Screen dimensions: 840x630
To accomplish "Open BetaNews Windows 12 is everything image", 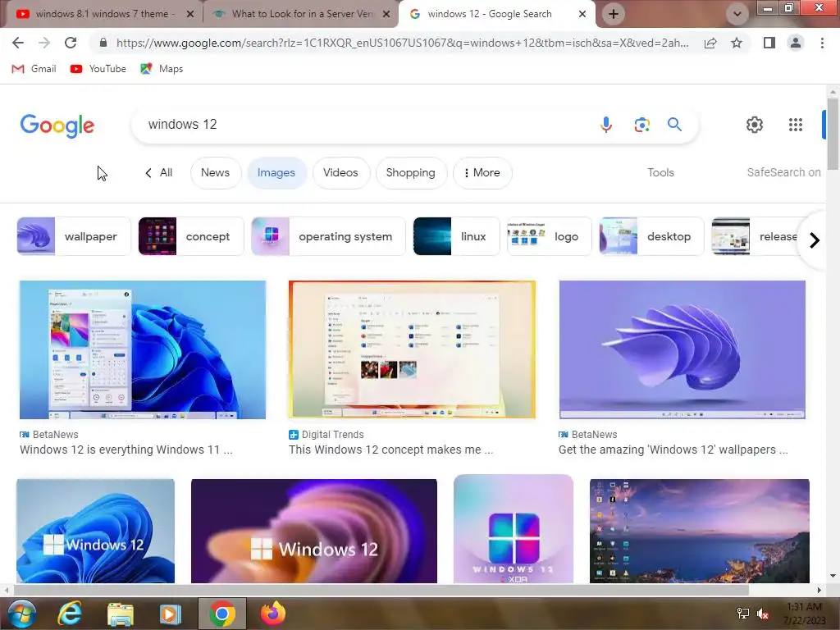I will [143, 349].
